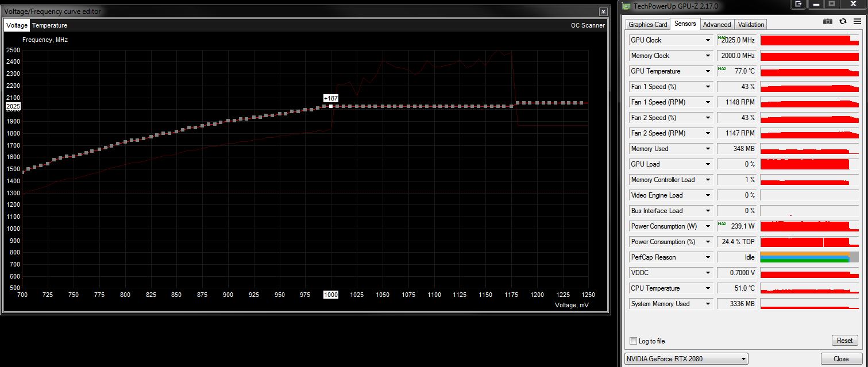
Task: Click the highlighted 1000 voltage axis label
Action: [331, 295]
